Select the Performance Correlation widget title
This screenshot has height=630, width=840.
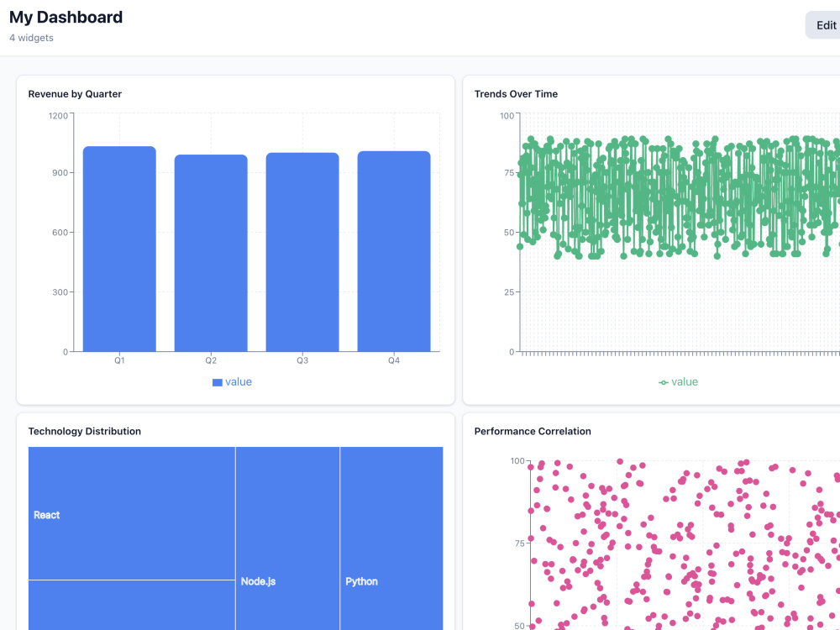click(533, 431)
